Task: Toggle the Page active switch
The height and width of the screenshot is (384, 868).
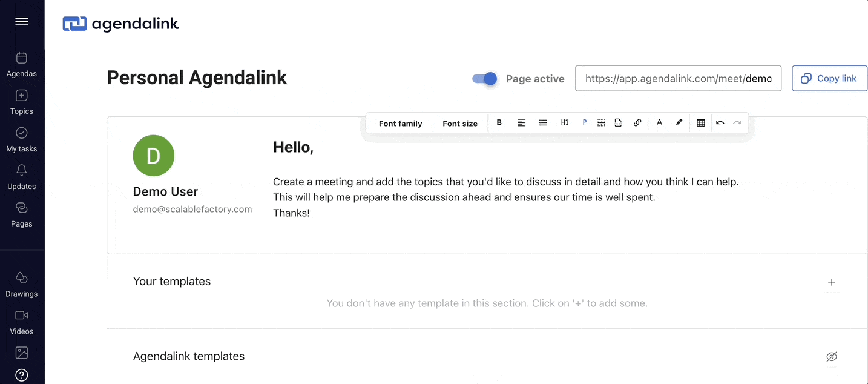Action: pos(485,79)
